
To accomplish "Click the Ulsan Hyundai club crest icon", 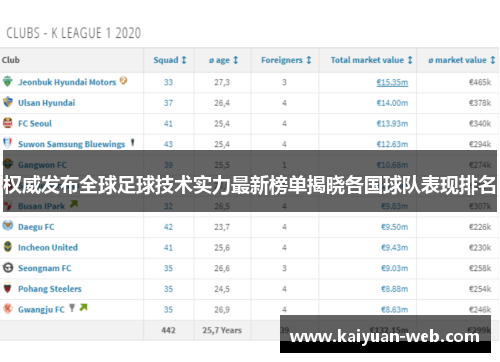I will pos(7,102).
